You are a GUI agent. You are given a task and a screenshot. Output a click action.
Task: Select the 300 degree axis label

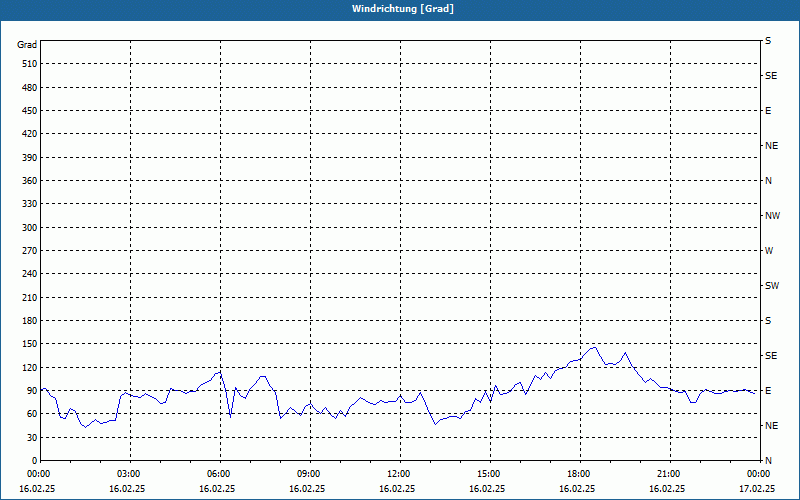pyautogui.click(x=30, y=228)
